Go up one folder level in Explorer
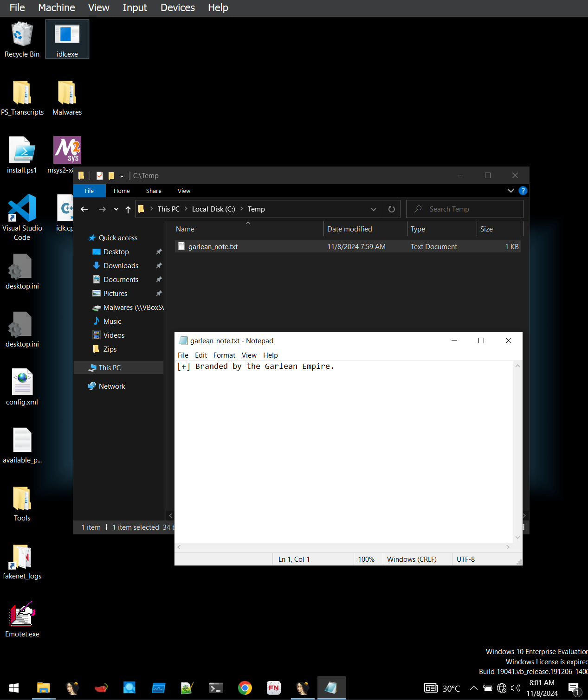This screenshot has height=700, width=588. pos(128,209)
